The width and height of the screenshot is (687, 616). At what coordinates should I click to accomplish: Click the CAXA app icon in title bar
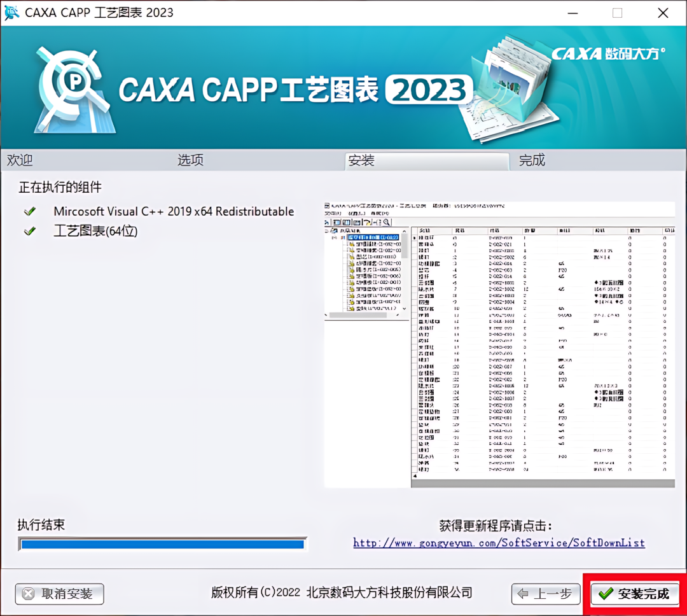point(11,13)
